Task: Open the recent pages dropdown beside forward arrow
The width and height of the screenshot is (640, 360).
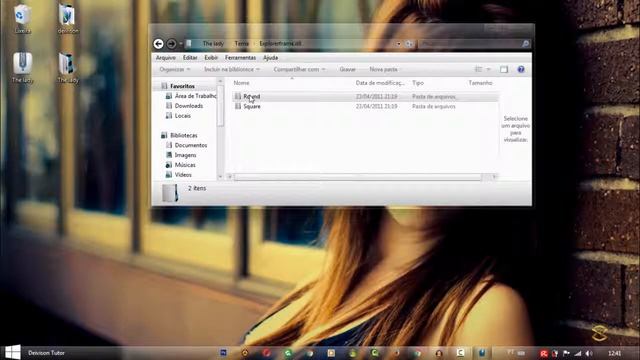Action: (181, 44)
